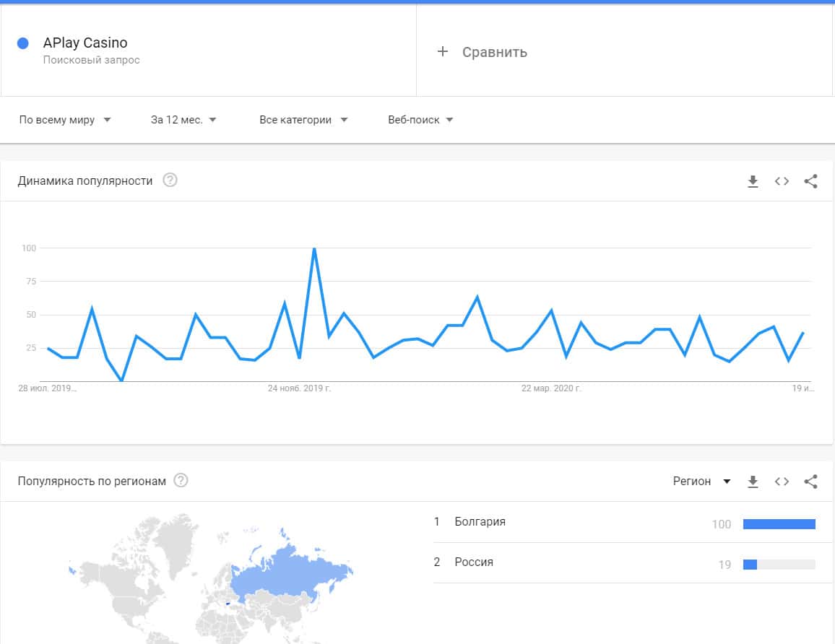Download the regions popularity data
The height and width of the screenshot is (644, 835).
coord(753,482)
